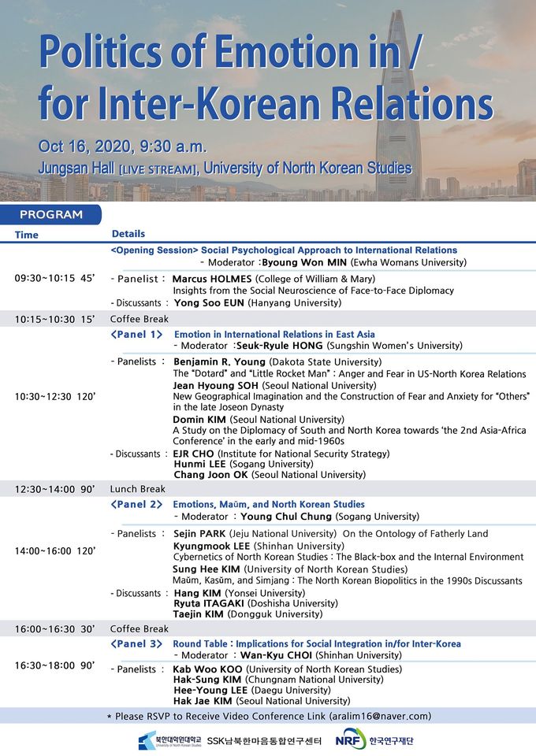Click 'Emotion in International Relations in East Asia'

tap(274, 334)
